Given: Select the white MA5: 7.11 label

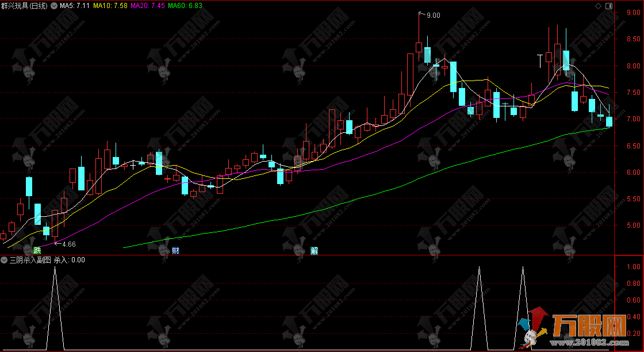Looking at the screenshot, I should point(75,5).
